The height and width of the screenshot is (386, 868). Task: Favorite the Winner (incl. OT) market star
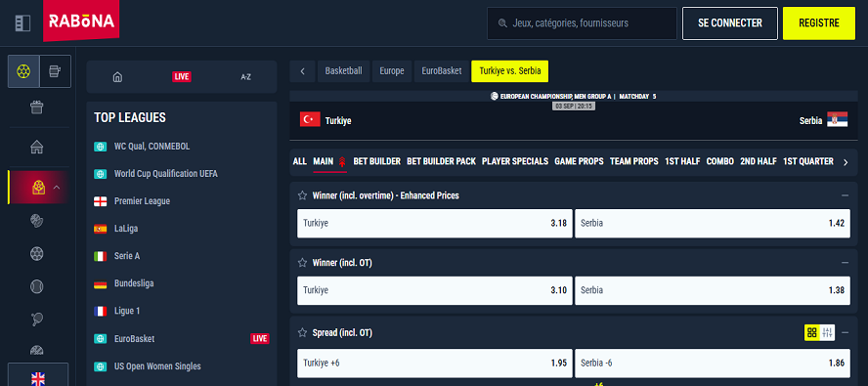pyautogui.click(x=302, y=263)
